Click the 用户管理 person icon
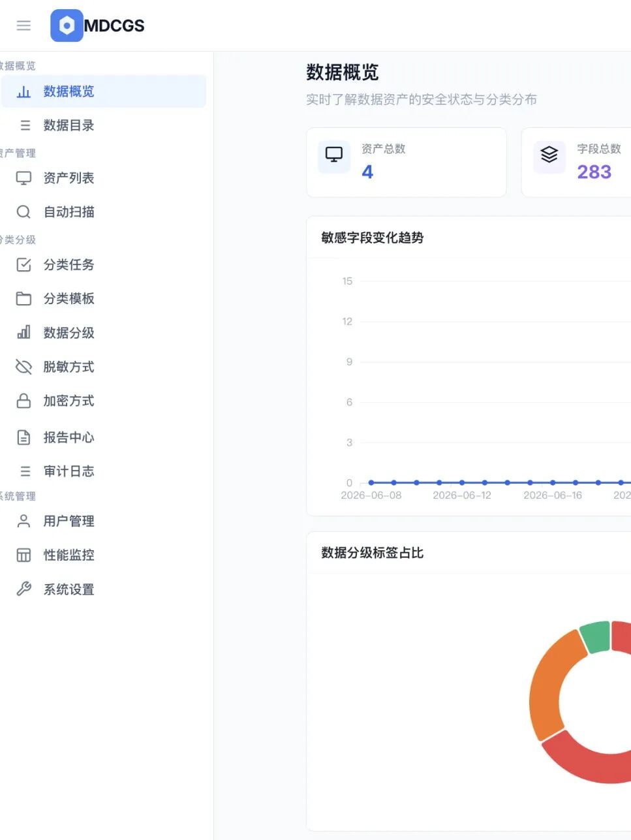631x840 pixels. (x=23, y=521)
